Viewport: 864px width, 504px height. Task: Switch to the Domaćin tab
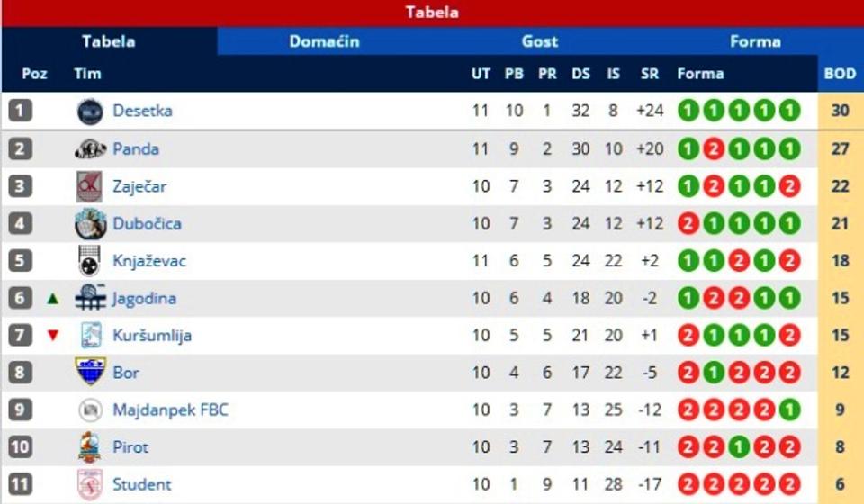pyautogui.click(x=324, y=41)
